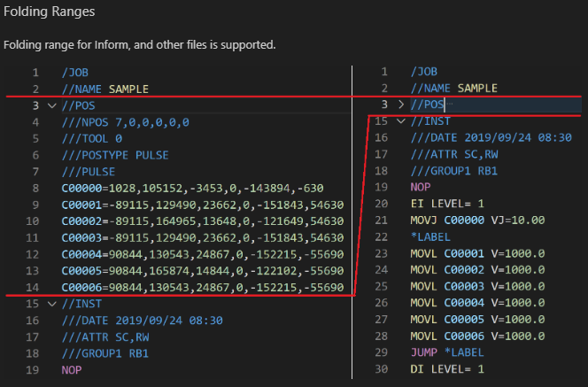
Task: Click line number 8 in left pane gutter
Action: pyautogui.click(x=35, y=189)
